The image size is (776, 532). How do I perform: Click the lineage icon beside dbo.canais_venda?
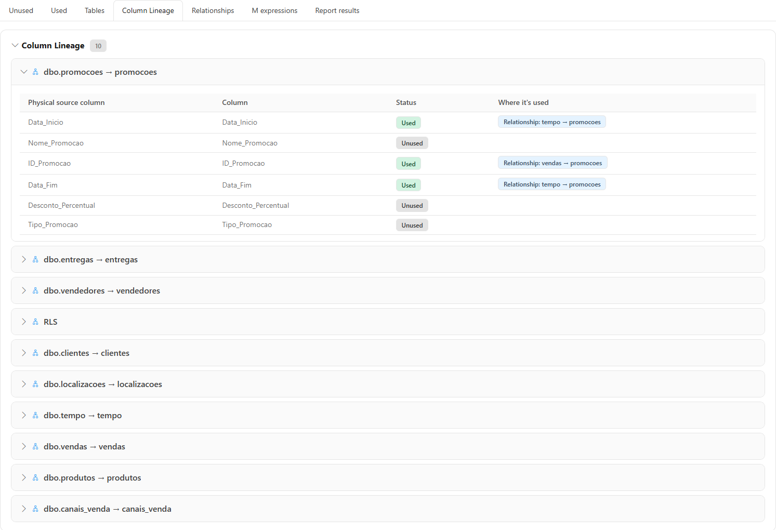35,509
